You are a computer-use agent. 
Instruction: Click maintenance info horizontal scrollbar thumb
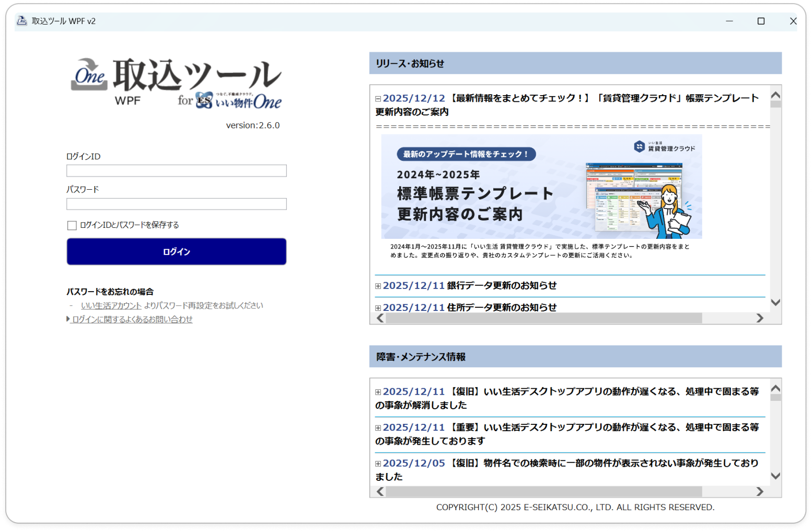pyautogui.click(x=544, y=491)
